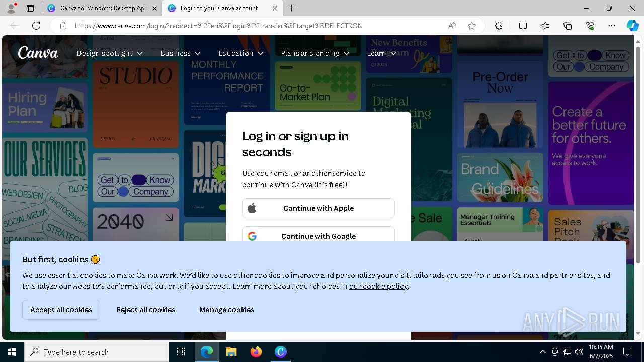The height and width of the screenshot is (362, 644).
Task: Expand the Education menu
Action: (241, 53)
